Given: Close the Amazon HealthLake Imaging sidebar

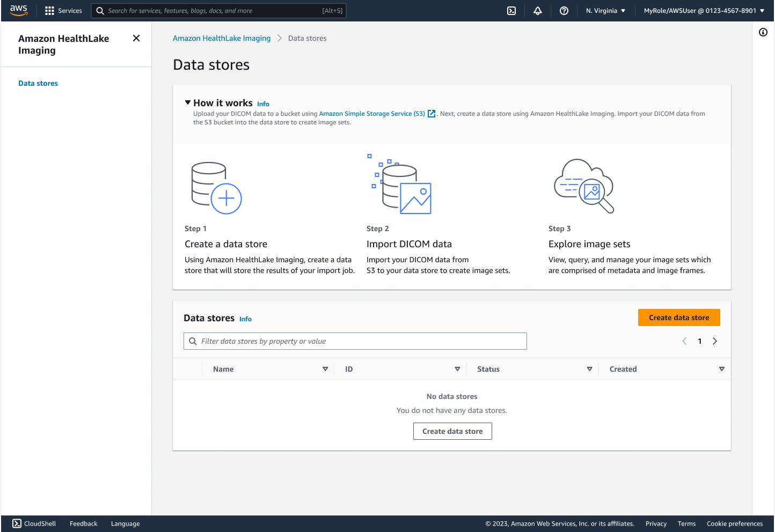Looking at the screenshot, I should pyautogui.click(x=136, y=38).
